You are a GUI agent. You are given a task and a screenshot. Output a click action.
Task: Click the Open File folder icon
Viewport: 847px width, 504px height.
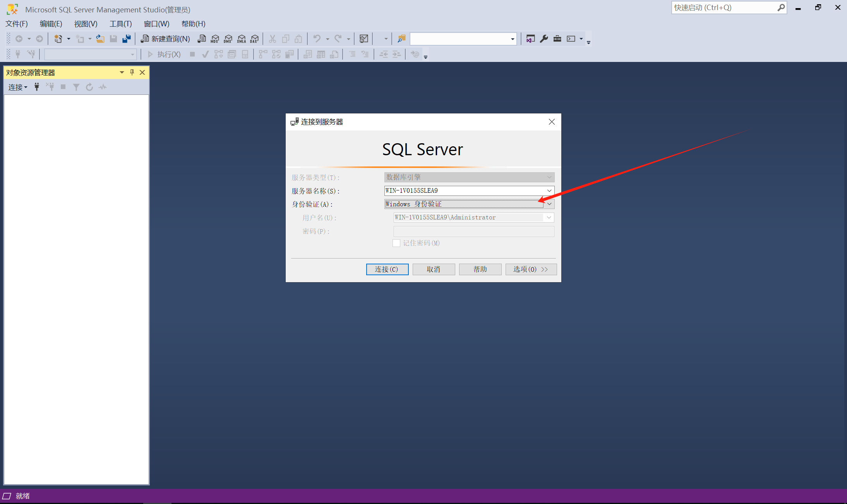[100, 39]
